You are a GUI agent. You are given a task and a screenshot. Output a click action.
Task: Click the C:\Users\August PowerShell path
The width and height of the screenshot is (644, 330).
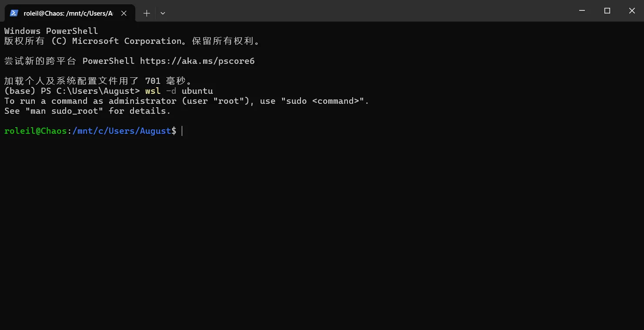click(x=98, y=91)
